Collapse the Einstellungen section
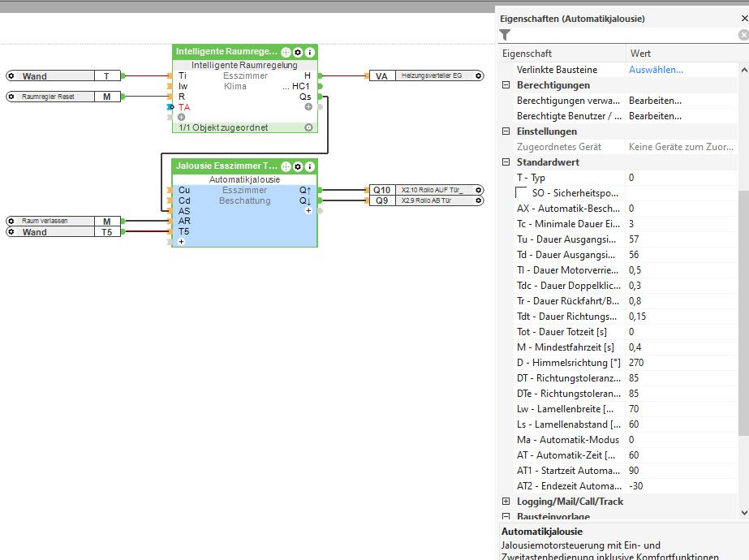 tap(506, 131)
